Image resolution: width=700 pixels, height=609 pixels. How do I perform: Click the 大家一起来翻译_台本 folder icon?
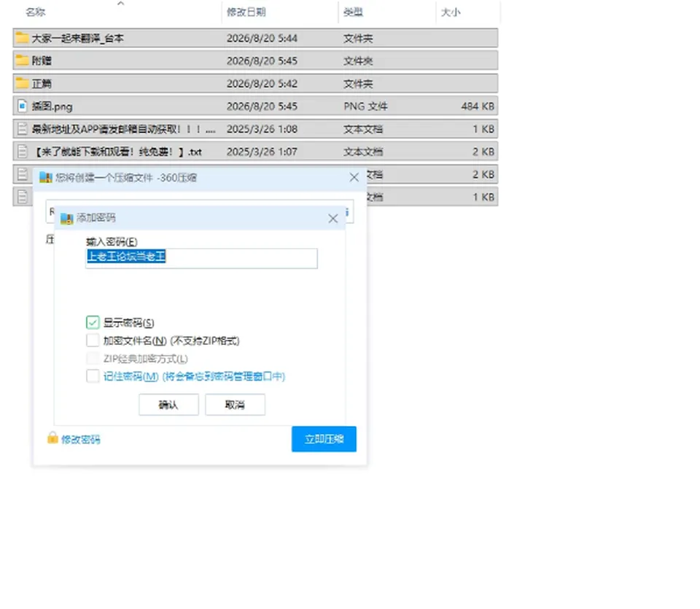[22, 38]
